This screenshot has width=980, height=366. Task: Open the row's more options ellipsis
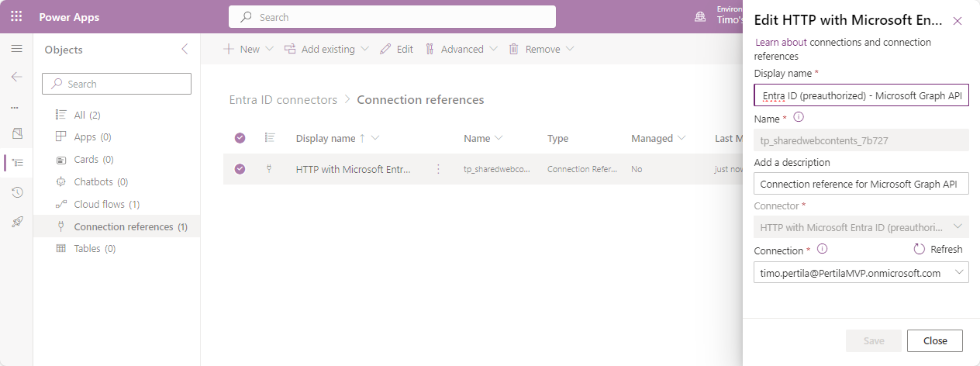(438, 169)
